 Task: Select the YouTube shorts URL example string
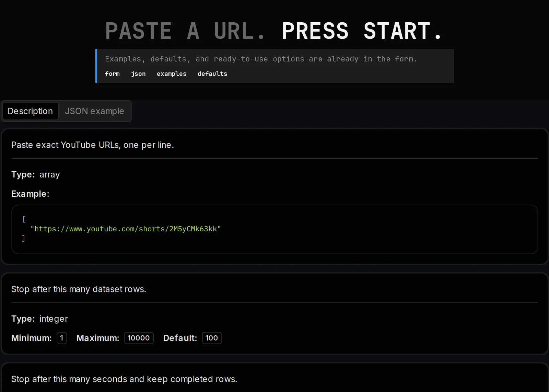(126, 229)
